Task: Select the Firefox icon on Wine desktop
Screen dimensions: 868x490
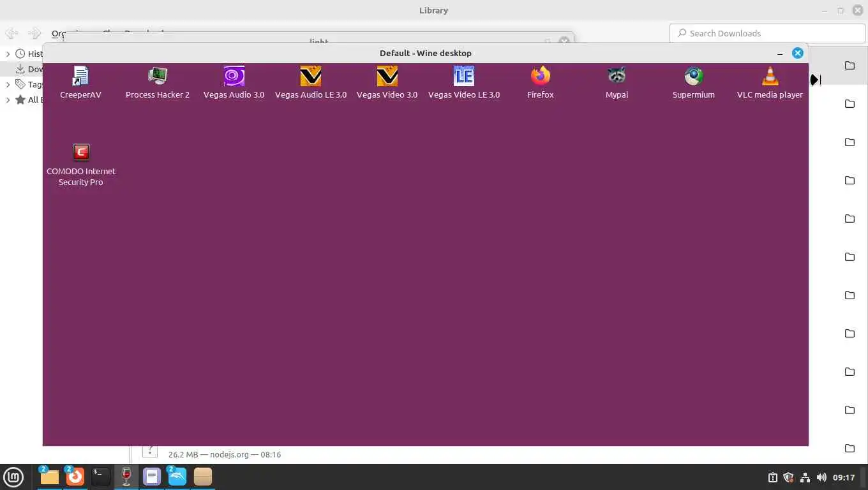Action: point(541,77)
